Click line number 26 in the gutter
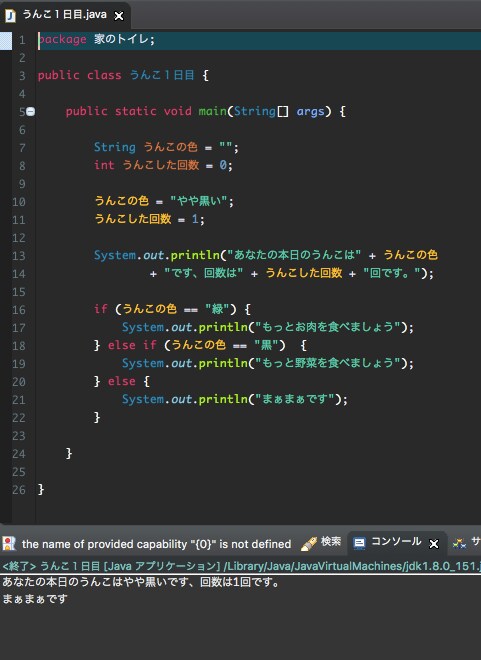 click(x=19, y=490)
